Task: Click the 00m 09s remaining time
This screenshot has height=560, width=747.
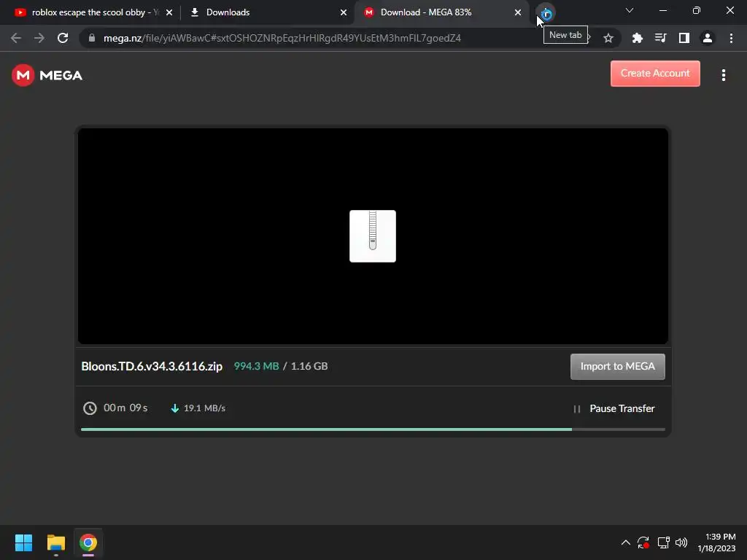Action: coord(125,408)
